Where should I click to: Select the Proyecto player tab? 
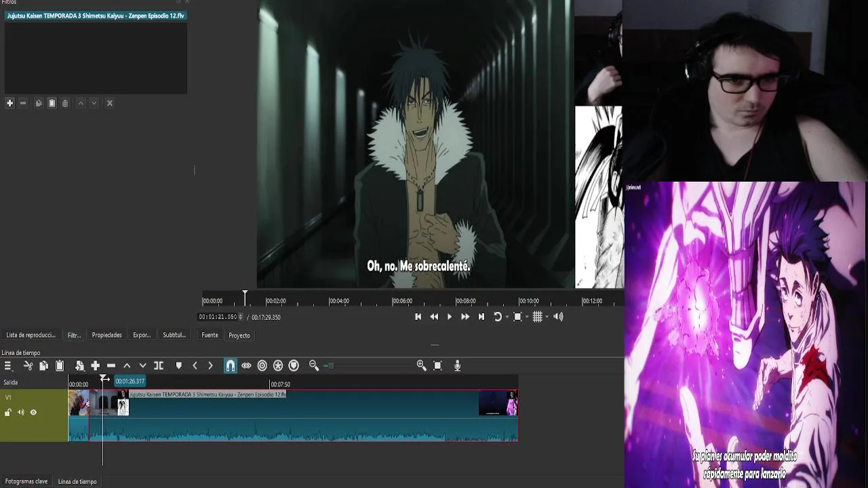pos(239,335)
